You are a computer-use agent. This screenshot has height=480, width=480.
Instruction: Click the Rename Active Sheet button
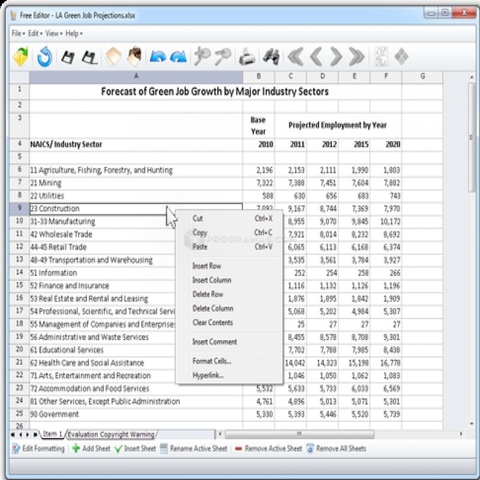194,449
